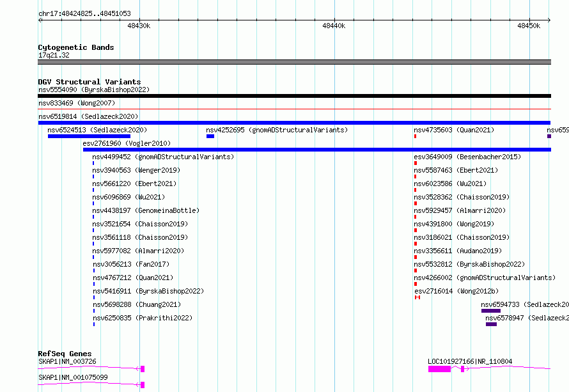Screen dimensions: 569x392
Task: Click nsv3056213 (Fan2017) variant label
Action: pos(131,264)
